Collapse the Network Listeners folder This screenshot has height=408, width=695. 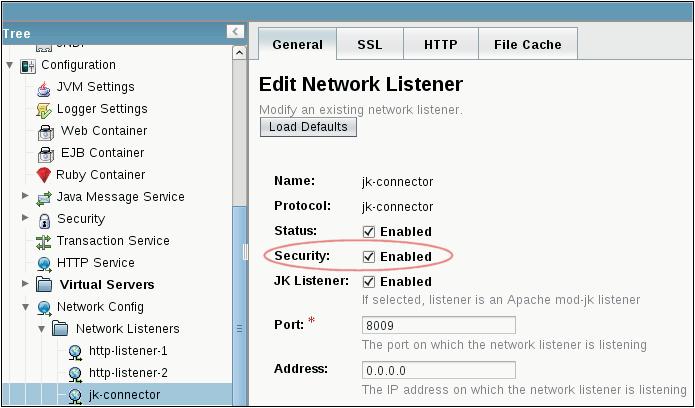(x=41, y=328)
